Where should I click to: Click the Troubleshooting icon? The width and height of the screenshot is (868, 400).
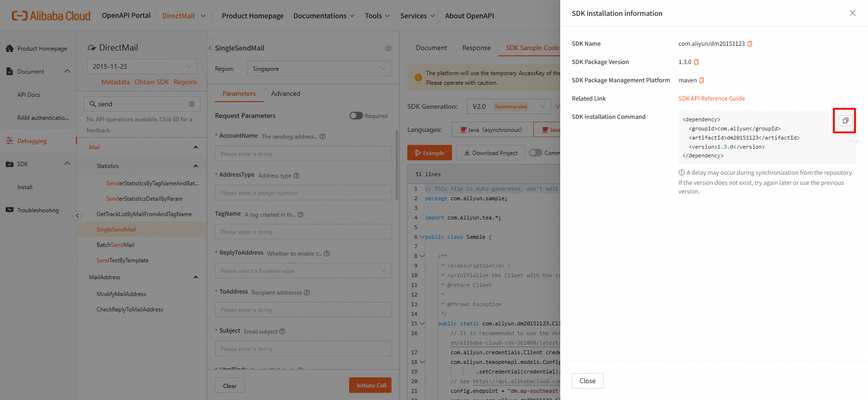(x=10, y=210)
